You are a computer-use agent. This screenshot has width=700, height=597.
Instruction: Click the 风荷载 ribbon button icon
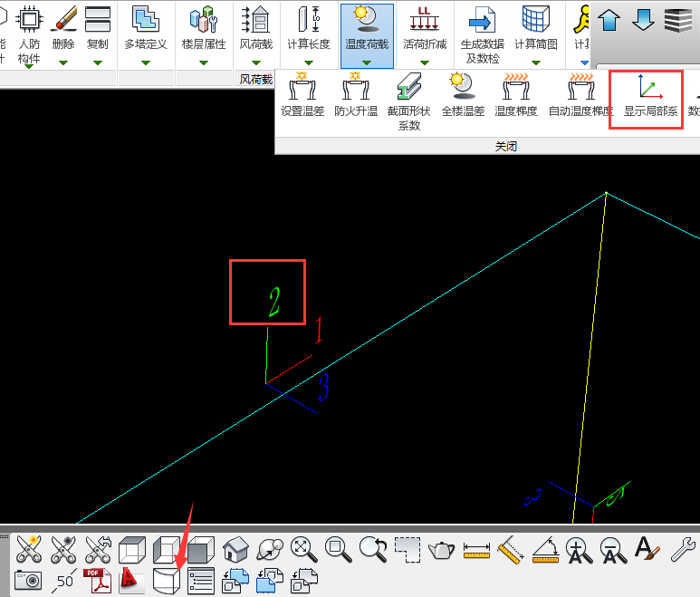pos(255,19)
